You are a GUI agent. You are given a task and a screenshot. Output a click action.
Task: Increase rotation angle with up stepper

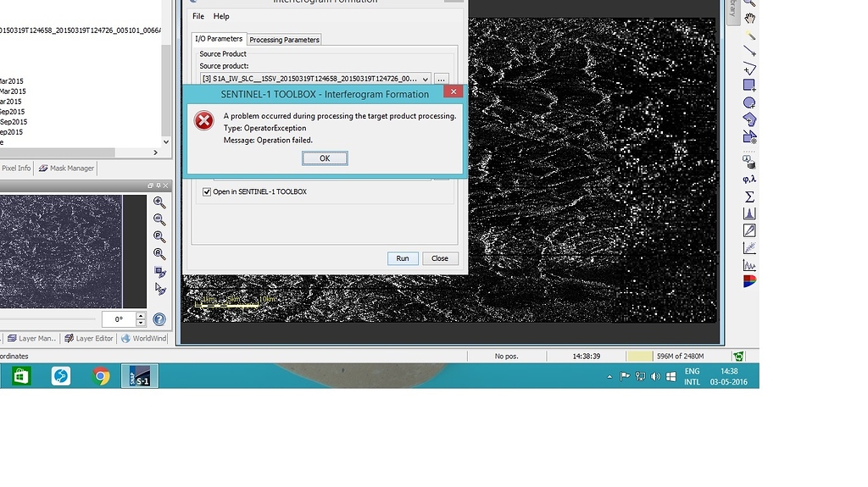coord(141,316)
